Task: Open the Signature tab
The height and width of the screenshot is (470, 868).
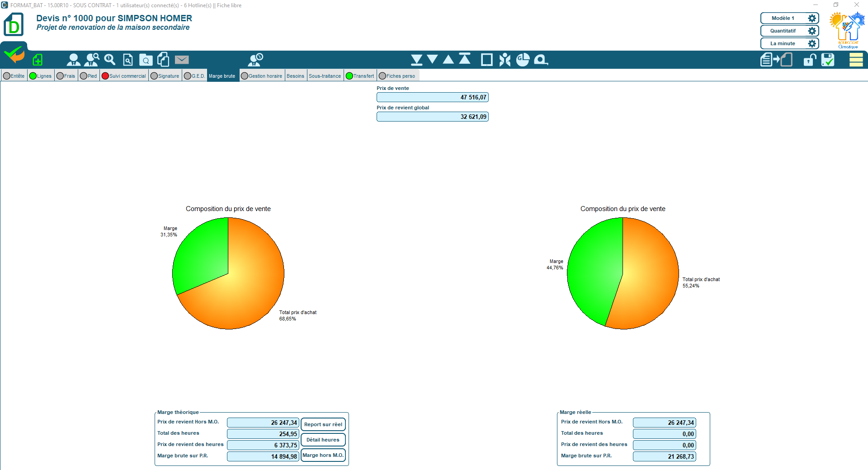Action: point(165,76)
